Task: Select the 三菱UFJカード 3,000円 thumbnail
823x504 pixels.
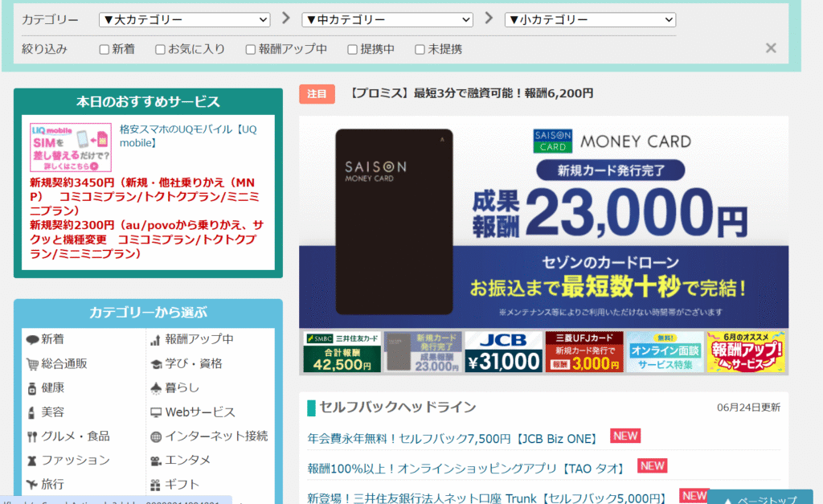Action: (585, 352)
